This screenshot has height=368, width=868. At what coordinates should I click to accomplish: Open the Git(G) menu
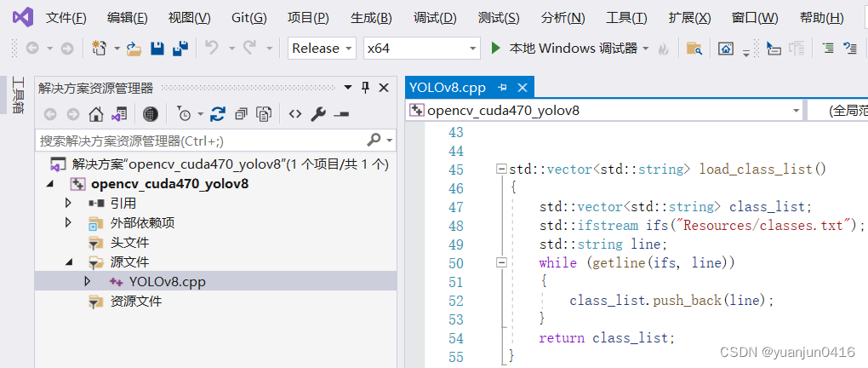[249, 18]
